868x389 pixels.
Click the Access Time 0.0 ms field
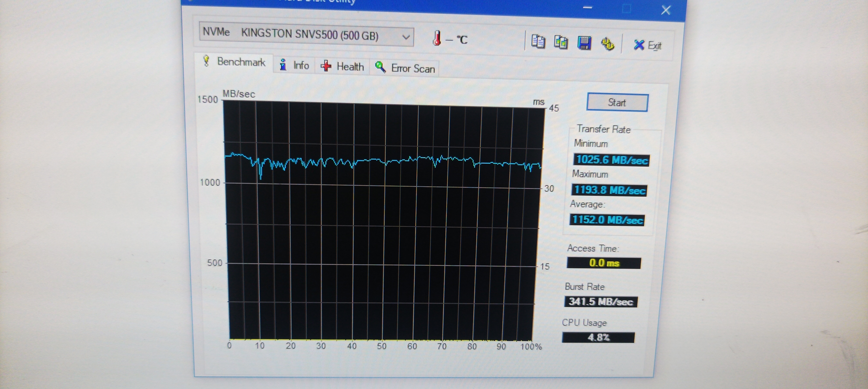pos(604,263)
